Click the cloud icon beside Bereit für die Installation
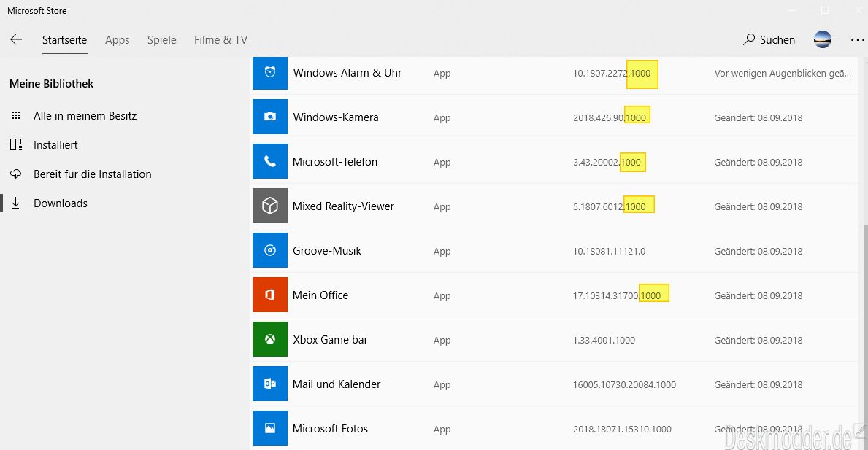 16,174
